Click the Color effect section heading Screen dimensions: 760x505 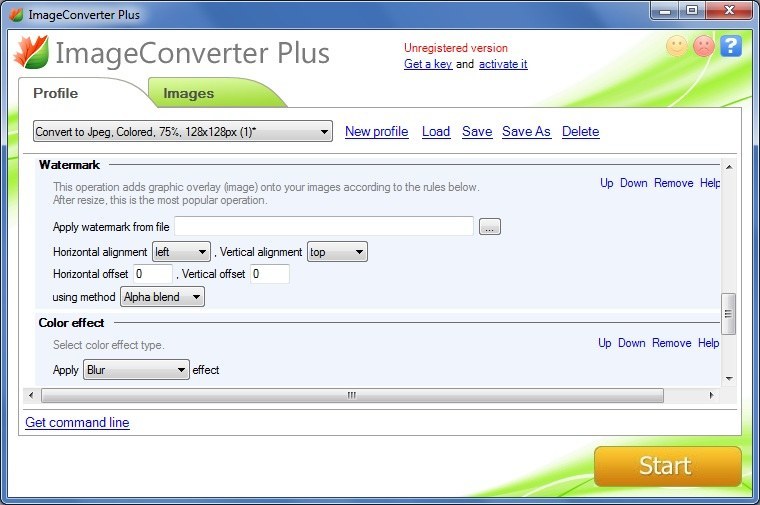tap(71, 323)
